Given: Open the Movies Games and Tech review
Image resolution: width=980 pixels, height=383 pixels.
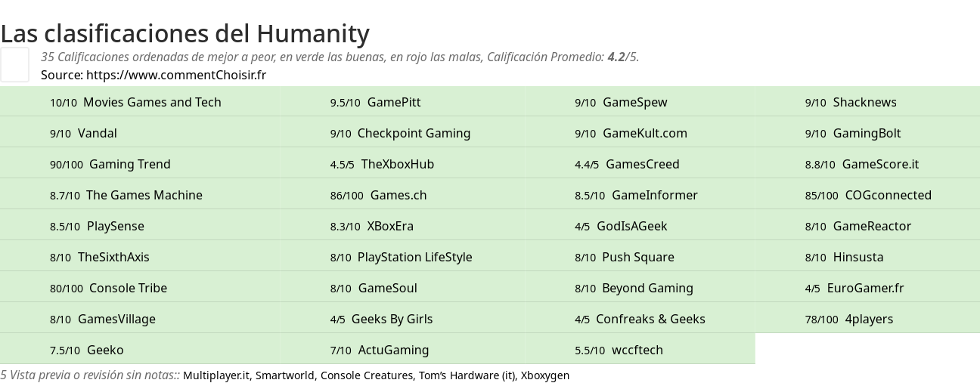Looking at the screenshot, I should (151, 102).
